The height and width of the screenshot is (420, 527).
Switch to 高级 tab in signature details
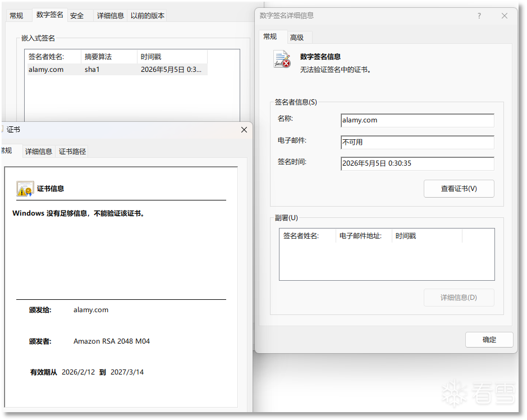coord(297,38)
